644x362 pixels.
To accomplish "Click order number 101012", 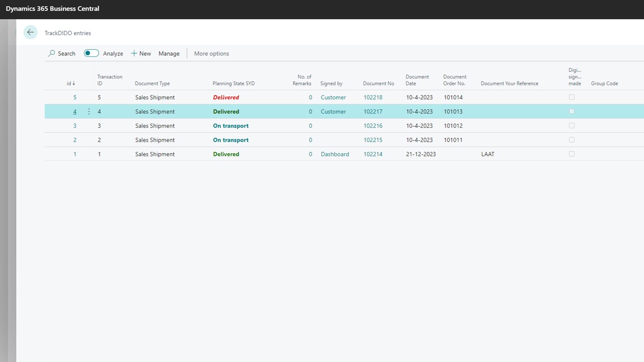I will point(453,126).
